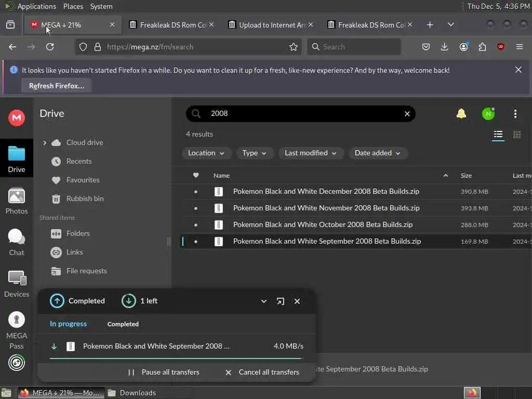Sort by favourites heart column header
The width and height of the screenshot is (532, 399).
click(196, 176)
